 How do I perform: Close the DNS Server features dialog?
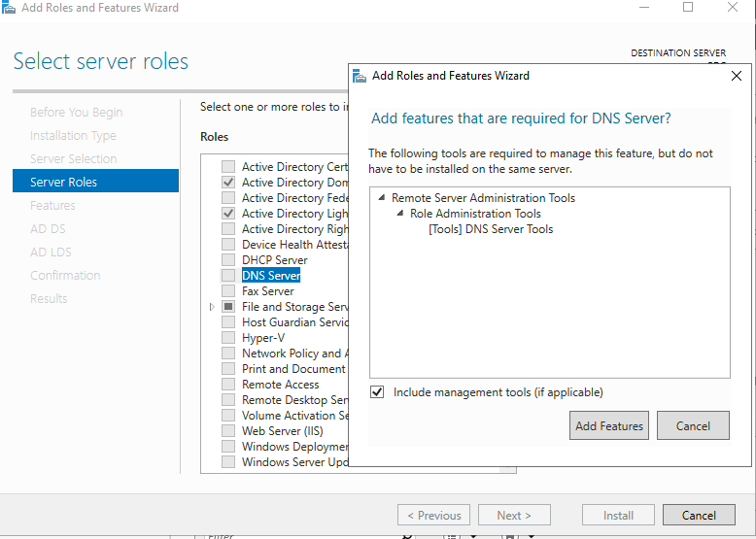736,76
